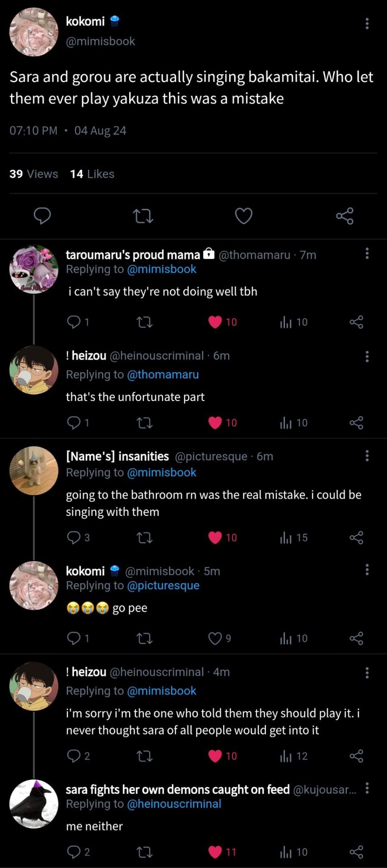
Task: Reply to "going to the bathroom" tweet
Action: pos(74,538)
